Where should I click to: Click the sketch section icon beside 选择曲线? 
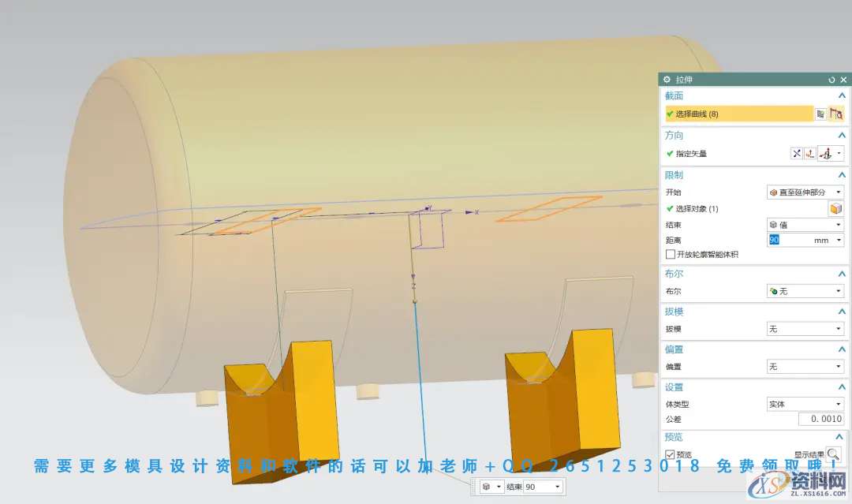click(820, 114)
